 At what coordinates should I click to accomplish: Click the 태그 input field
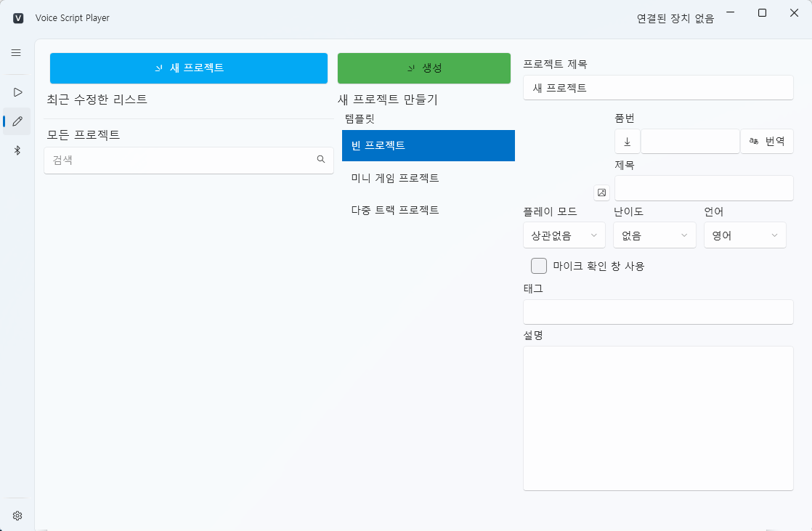(x=658, y=312)
